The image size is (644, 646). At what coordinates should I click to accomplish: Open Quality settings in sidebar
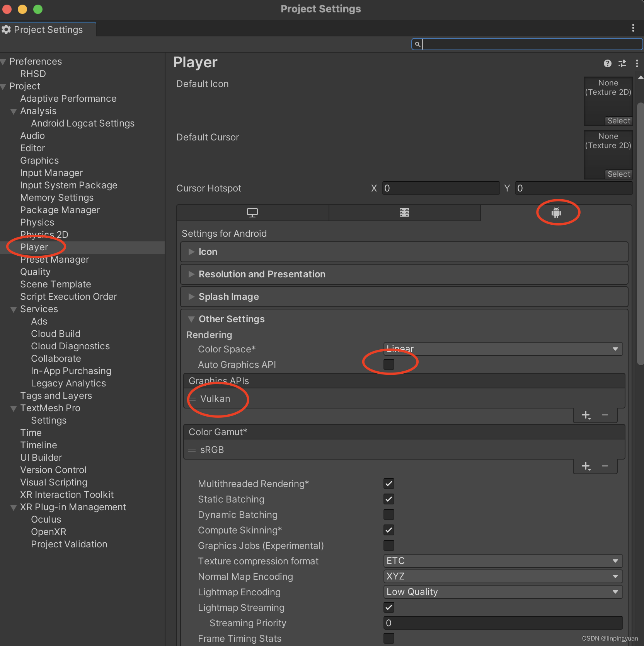[35, 272]
